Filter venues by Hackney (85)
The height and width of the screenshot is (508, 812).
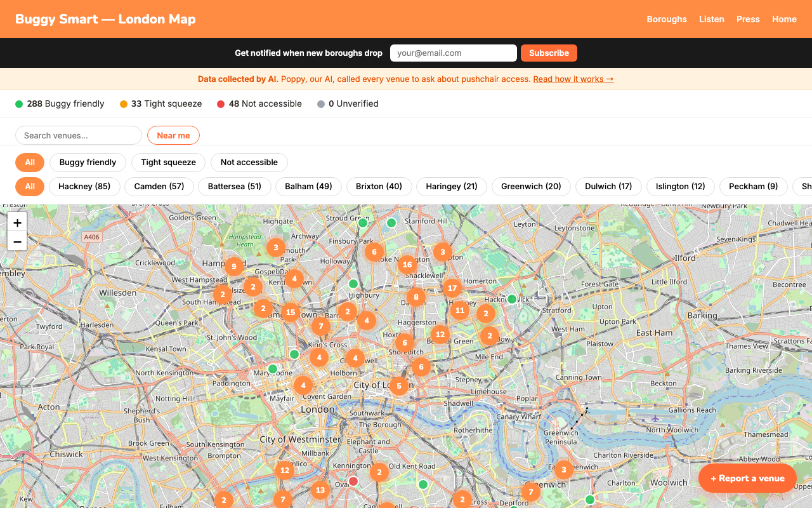[x=84, y=187]
